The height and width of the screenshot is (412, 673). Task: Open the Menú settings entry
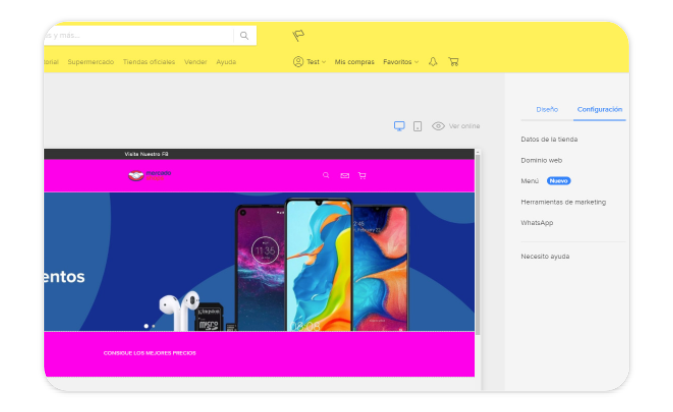click(530, 181)
